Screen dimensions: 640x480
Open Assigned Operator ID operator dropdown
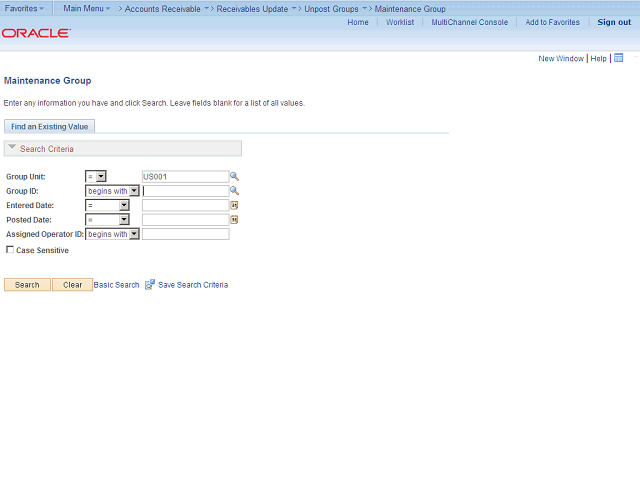coord(112,234)
